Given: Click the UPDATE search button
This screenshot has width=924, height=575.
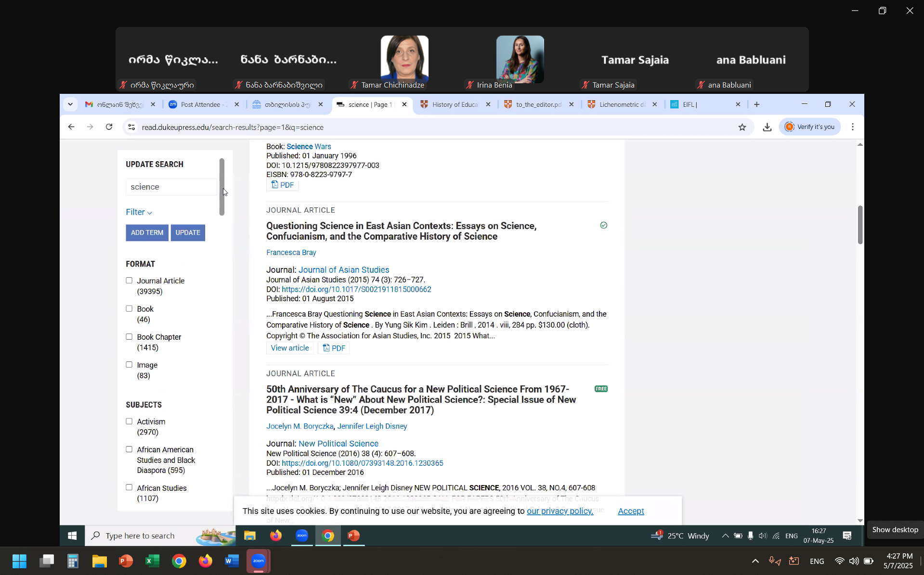Looking at the screenshot, I should pyautogui.click(x=188, y=233).
